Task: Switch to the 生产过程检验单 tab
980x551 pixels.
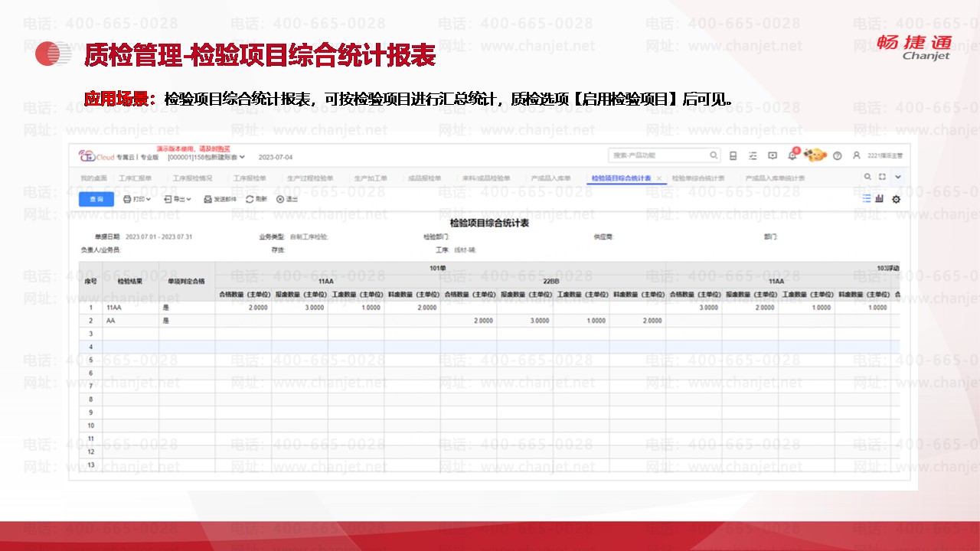Action: point(310,178)
